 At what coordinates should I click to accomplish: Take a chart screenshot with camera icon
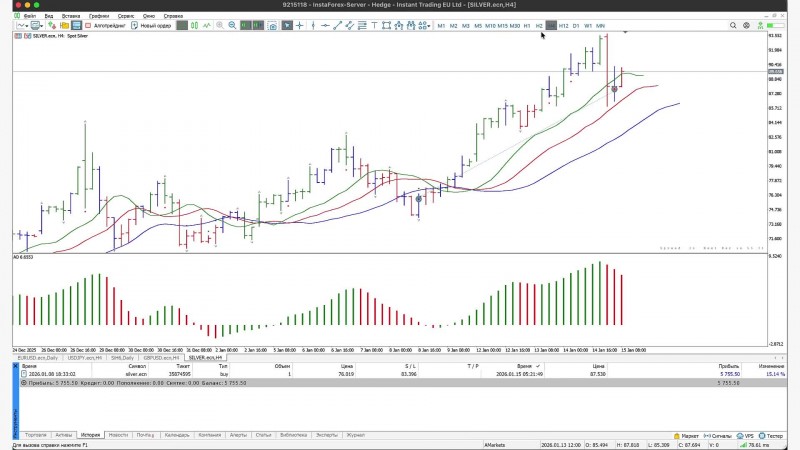pos(272,26)
